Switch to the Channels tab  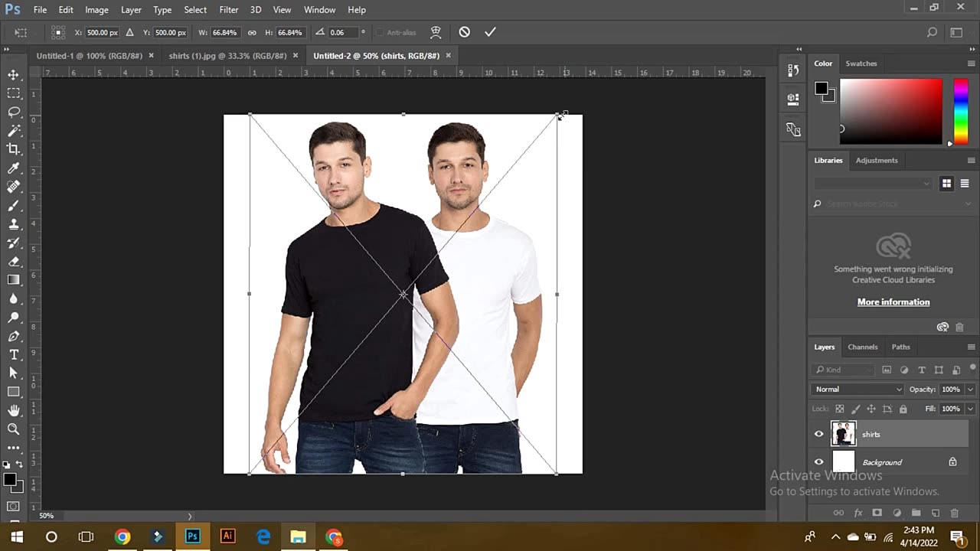(x=863, y=347)
